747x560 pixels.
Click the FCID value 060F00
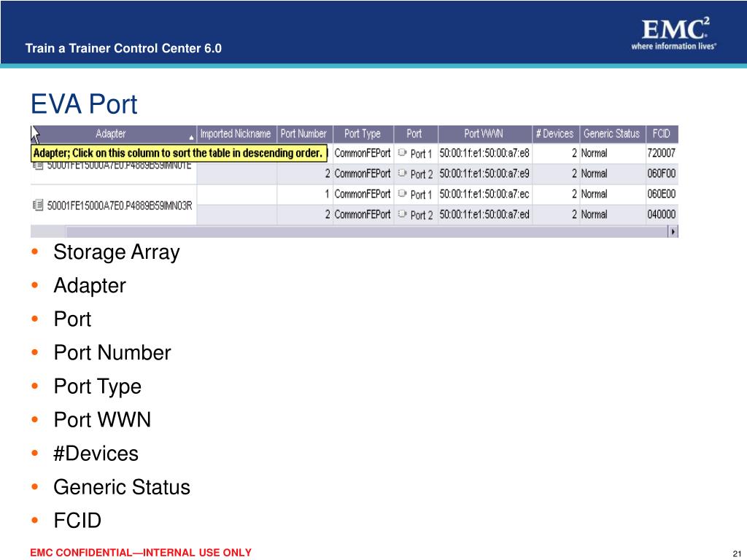[x=661, y=174]
